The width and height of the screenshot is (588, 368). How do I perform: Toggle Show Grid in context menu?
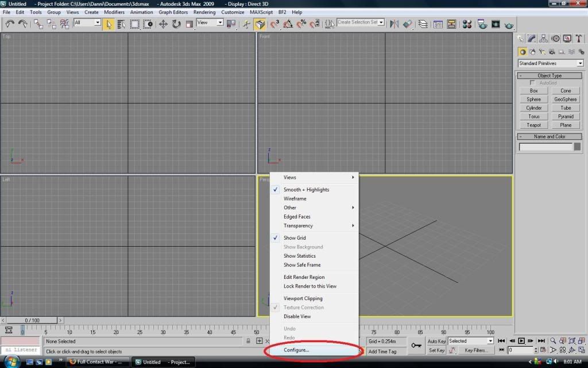295,238
